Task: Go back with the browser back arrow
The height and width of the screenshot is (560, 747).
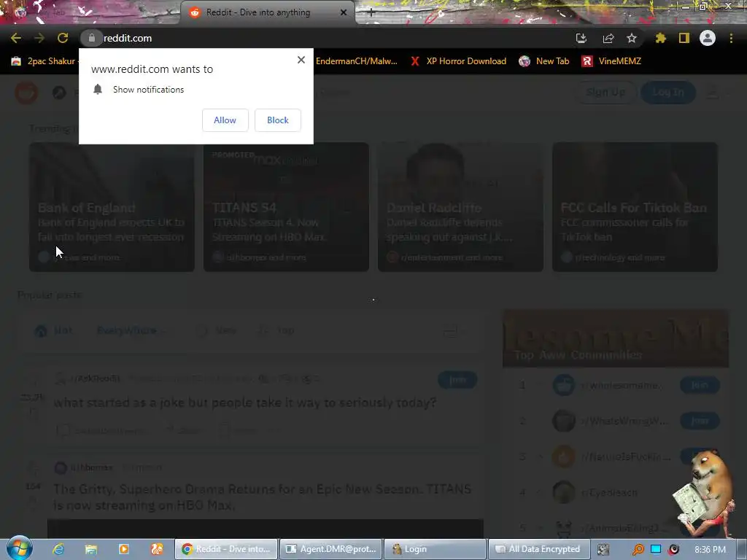Action: pyautogui.click(x=16, y=38)
